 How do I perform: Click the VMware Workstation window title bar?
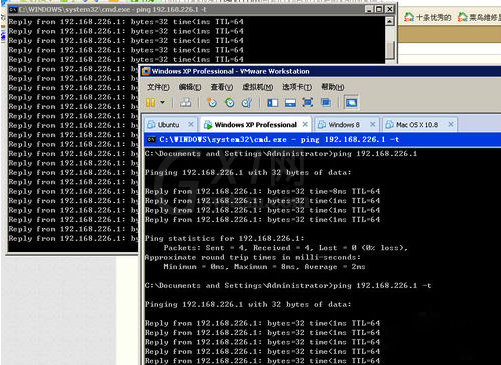[320, 71]
